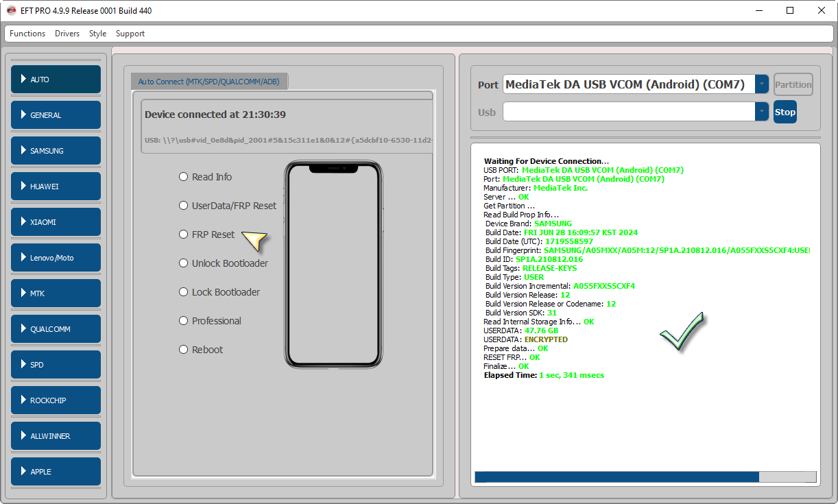
Task: Click the Stop button
Action: tap(785, 112)
